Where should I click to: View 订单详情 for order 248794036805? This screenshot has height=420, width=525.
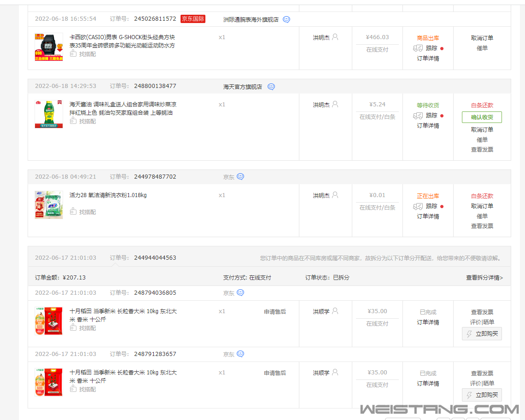pyautogui.click(x=428, y=322)
